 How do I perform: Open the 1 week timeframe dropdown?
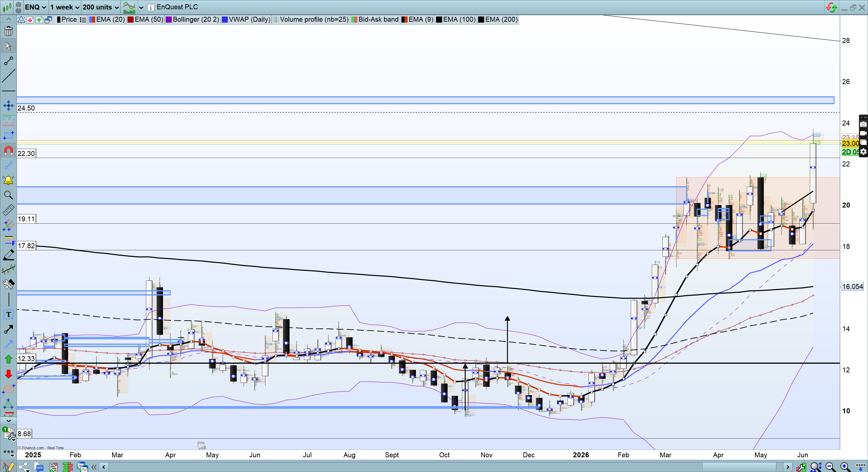pos(65,7)
